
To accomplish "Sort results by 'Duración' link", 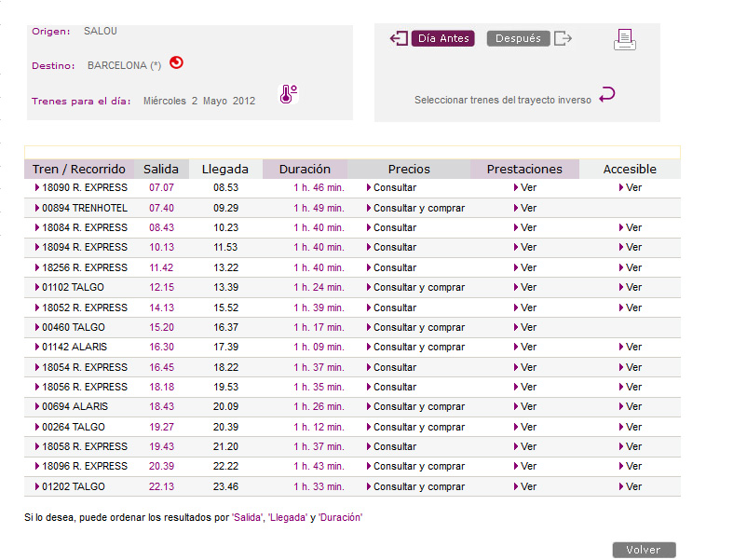I will [340, 517].
